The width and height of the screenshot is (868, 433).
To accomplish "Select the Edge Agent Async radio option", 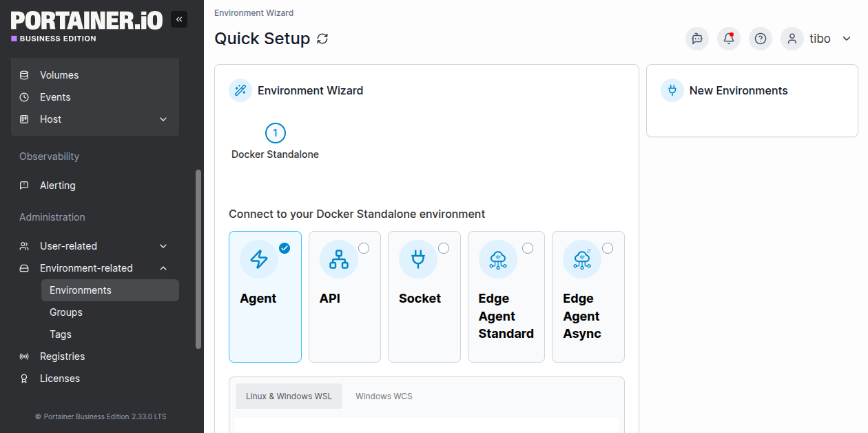I will 608,248.
